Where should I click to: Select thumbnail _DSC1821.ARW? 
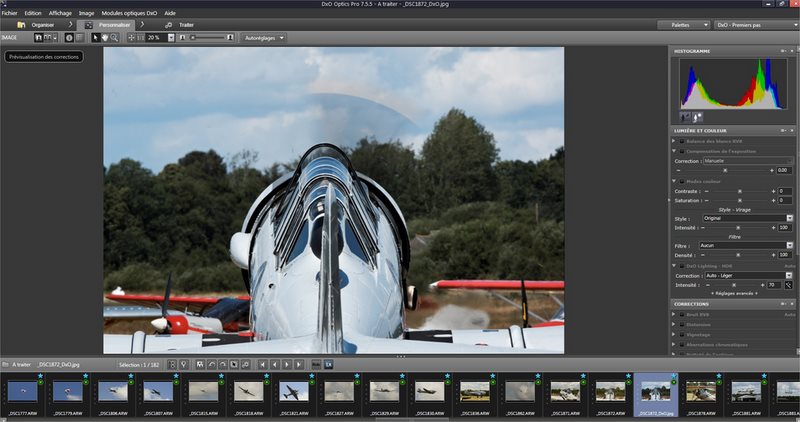pyautogui.click(x=294, y=395)
